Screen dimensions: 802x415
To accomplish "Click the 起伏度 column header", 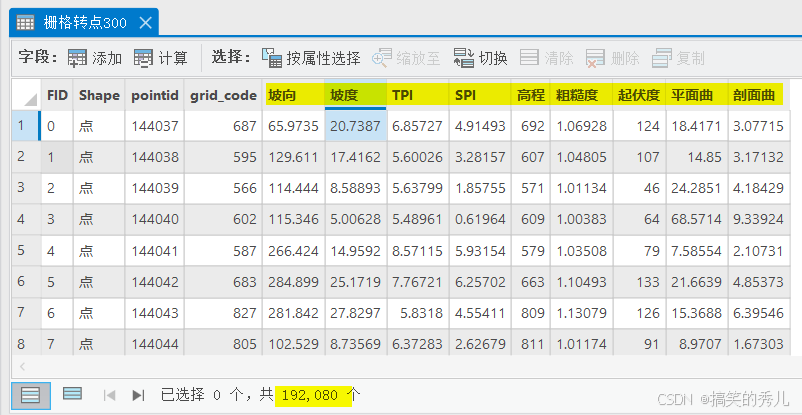I will 639,95.
